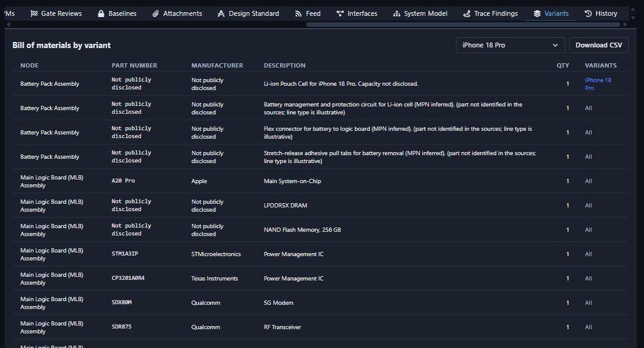This screenshot has height=348, width=644.
Task: Click Power Management IC in CP3201A0R4 row
Action: coord(293,279)
